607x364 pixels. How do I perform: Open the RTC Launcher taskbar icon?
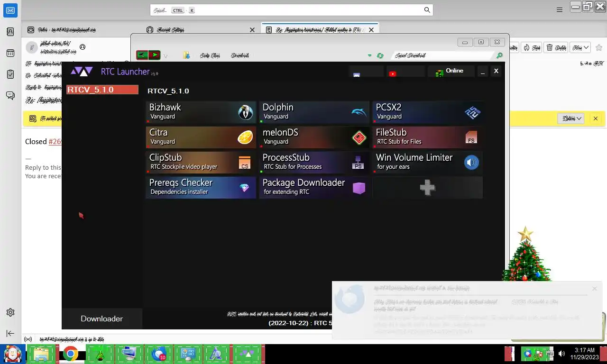(247, 354)
